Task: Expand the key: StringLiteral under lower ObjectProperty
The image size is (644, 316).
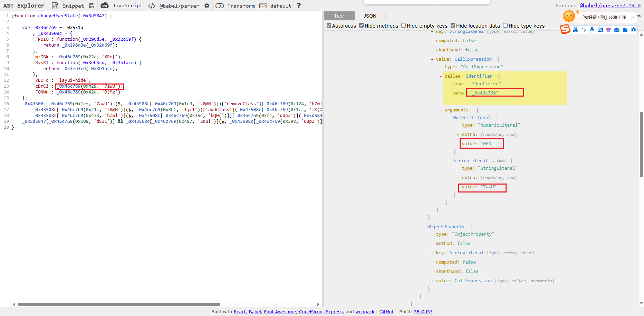Action: click(x=432, y=253)
